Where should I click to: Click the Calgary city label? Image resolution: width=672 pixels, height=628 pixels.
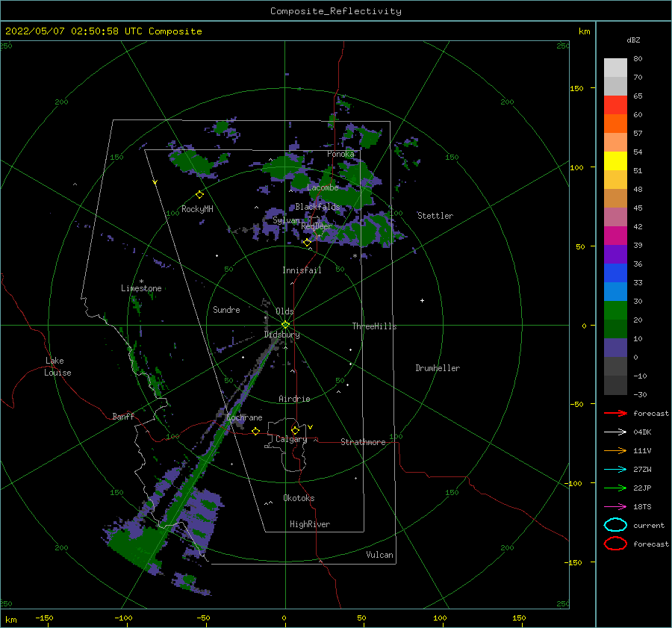(291, 439)
